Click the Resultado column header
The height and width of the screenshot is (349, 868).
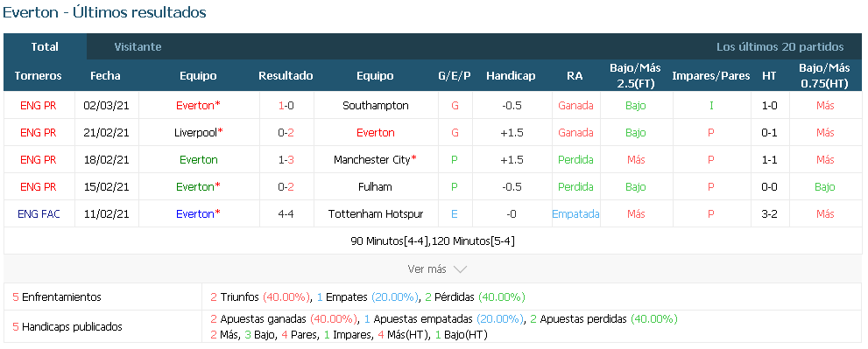click(286, 76)
